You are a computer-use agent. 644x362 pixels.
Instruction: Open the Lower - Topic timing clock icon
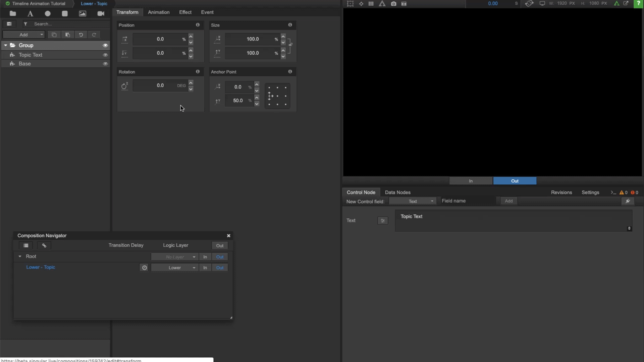point(144,267)
